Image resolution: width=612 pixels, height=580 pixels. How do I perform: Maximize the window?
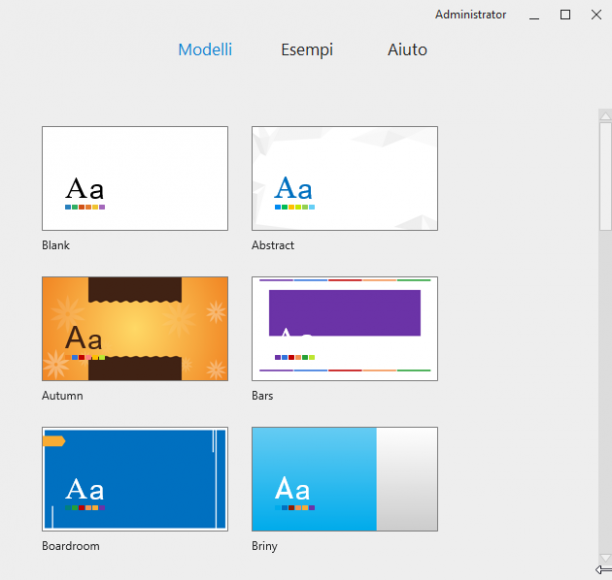(x=565, y=15)
